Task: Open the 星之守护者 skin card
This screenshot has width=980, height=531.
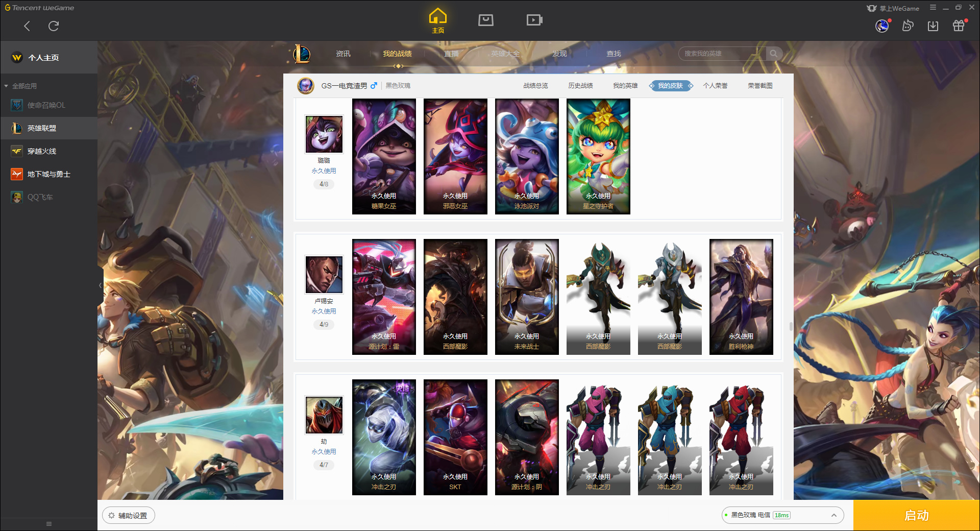Action: pos(598,156)
